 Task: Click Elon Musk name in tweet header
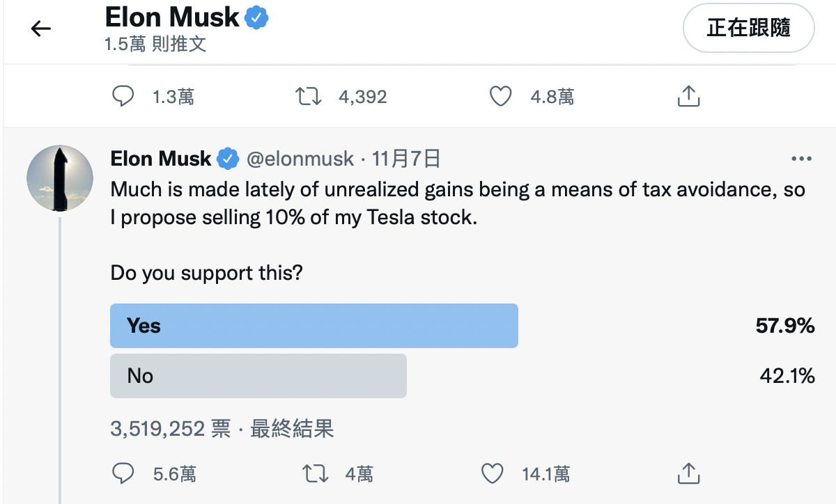[161, 159]
